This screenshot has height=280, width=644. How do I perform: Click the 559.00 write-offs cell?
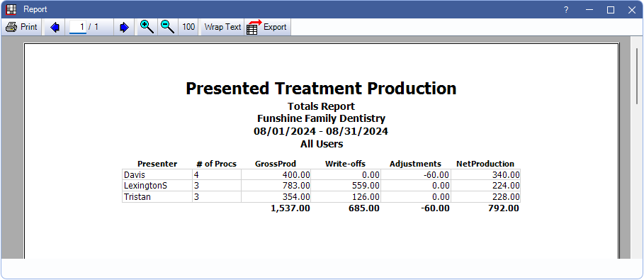(346, 186)
